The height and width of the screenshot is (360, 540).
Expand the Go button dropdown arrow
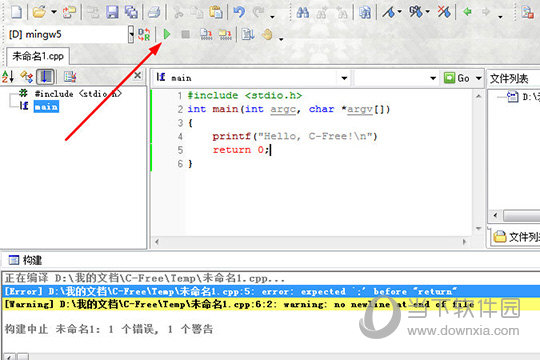point(478,78)
